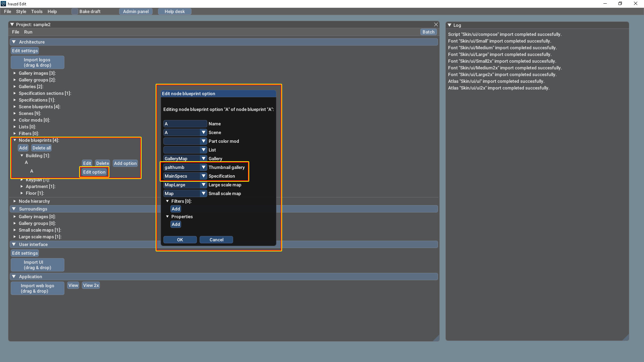
Task: Open the Style menu
Action: pyautogui.click(x=21, y=11)
